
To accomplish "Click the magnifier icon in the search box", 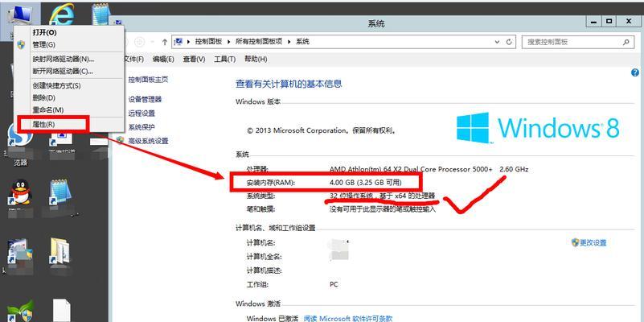I will click(626, 42).
